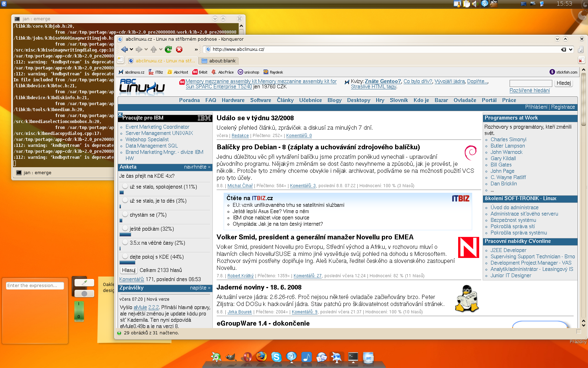This screenshot has width=588, height=368.
Task: Open KOrganizer reminder tray icon
Action: (457, 4)
